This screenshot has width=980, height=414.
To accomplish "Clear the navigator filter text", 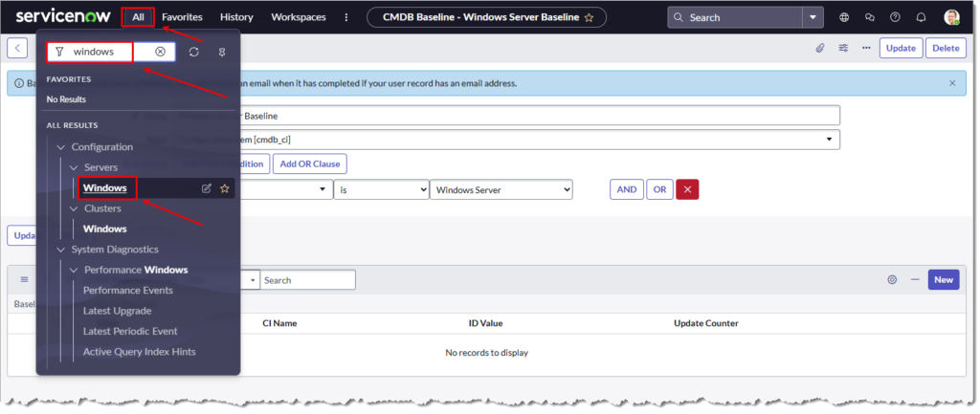I will (160, 52).
